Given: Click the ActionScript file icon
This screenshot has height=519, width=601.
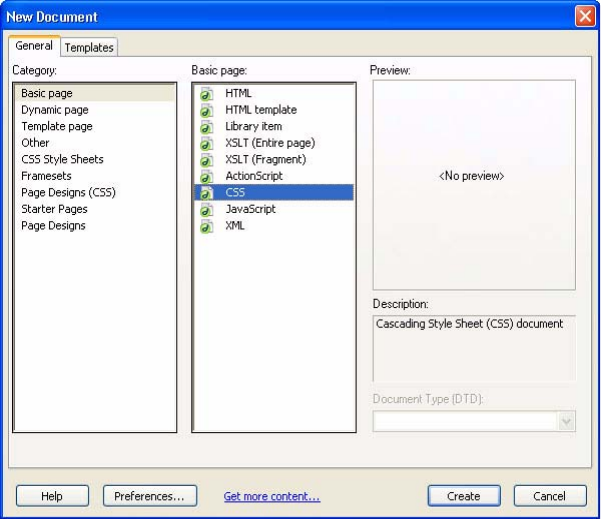Looking at the screenshot, I should (207, 176).
